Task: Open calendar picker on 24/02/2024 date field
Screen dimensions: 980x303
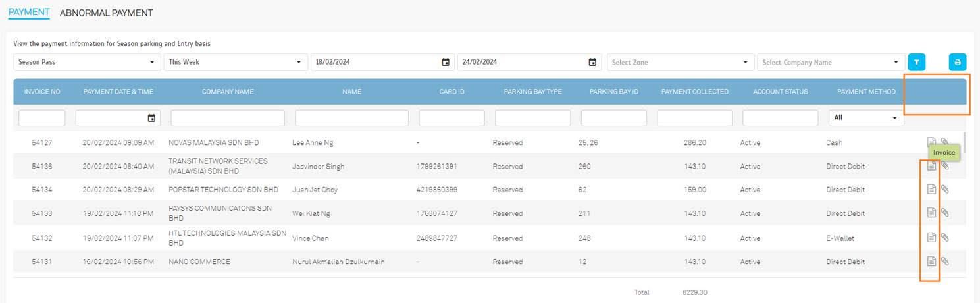Action: tap(592, 63)
